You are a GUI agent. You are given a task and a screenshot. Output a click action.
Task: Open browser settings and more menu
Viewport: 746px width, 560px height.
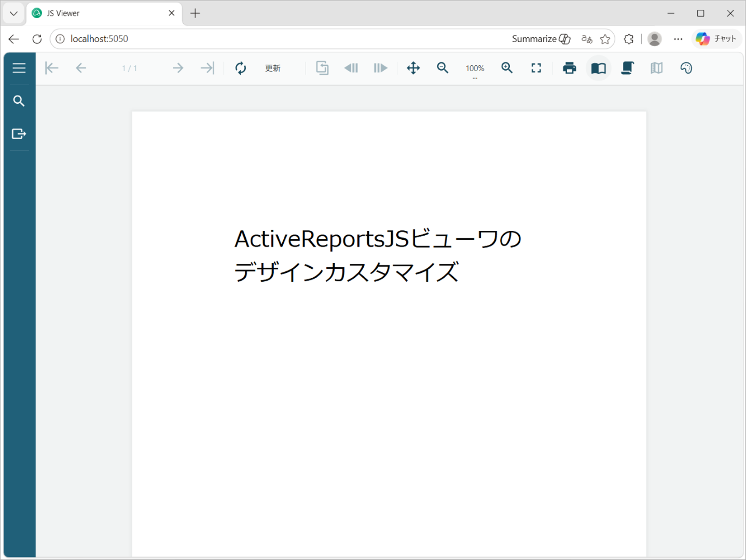(678, 39)
